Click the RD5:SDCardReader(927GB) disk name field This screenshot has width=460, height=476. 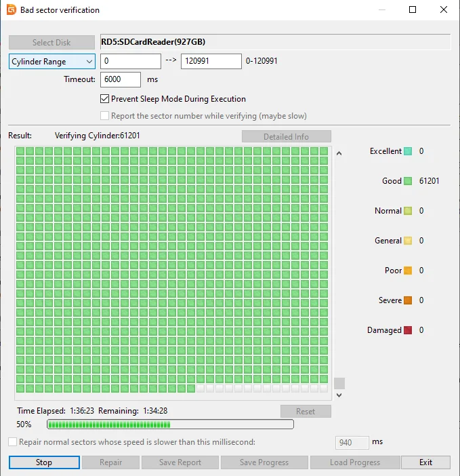[x=275, y=42]
